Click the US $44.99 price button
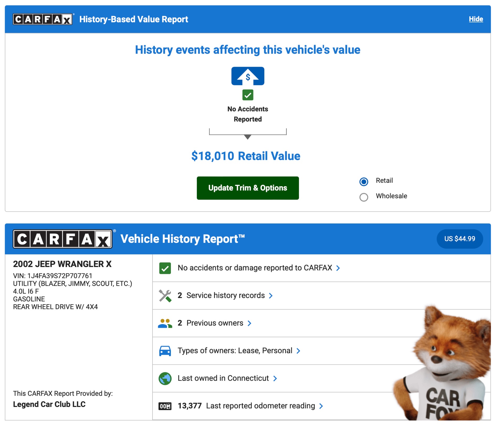The image size is (504, 428). pyautogui.click(x=459, y=239)
